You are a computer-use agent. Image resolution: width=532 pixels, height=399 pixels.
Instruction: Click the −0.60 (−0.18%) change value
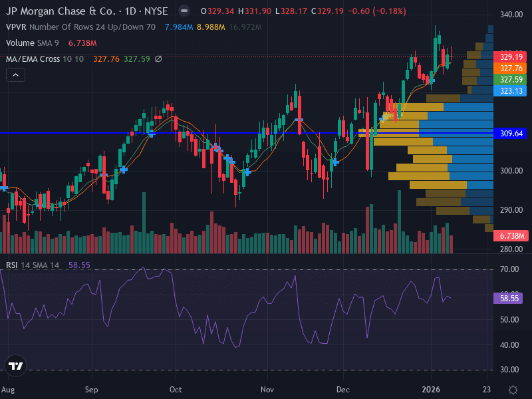pyautogui.click(x=377, y=11)
